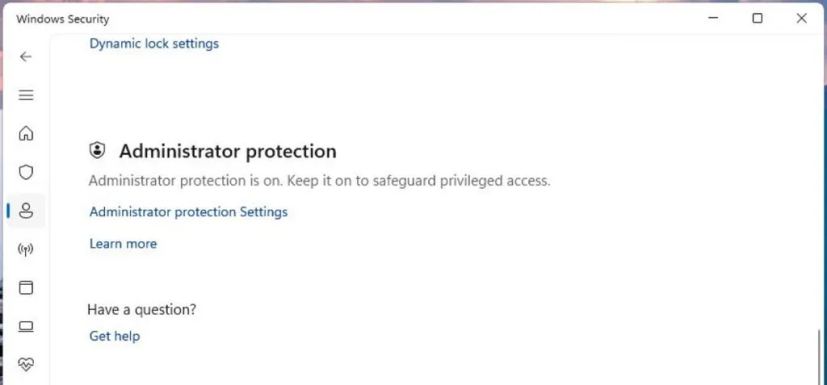
Task: Follow the Learn more link
Action: (x=123, y=244)
